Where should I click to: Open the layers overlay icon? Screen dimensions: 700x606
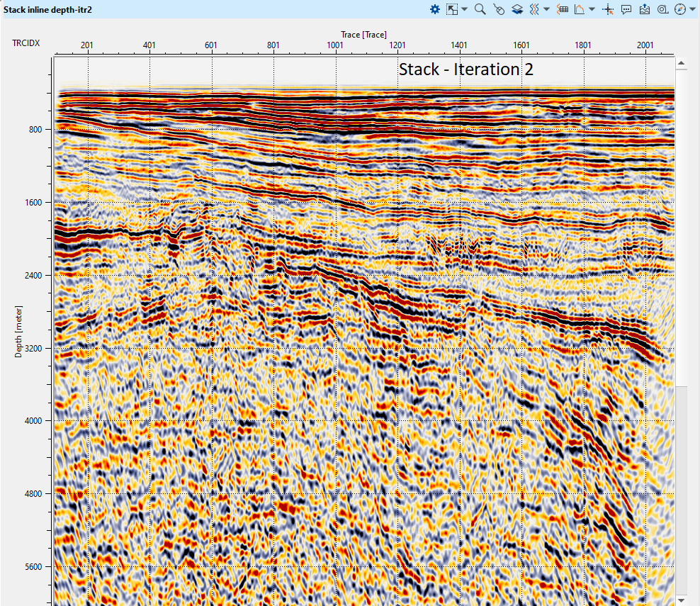click(x=517, y=9)
